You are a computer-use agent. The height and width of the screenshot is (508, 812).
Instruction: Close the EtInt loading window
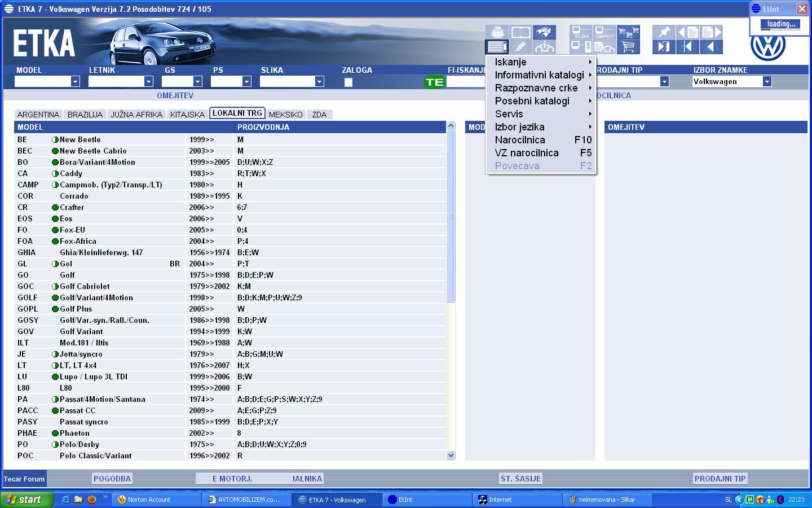(802, 9)
